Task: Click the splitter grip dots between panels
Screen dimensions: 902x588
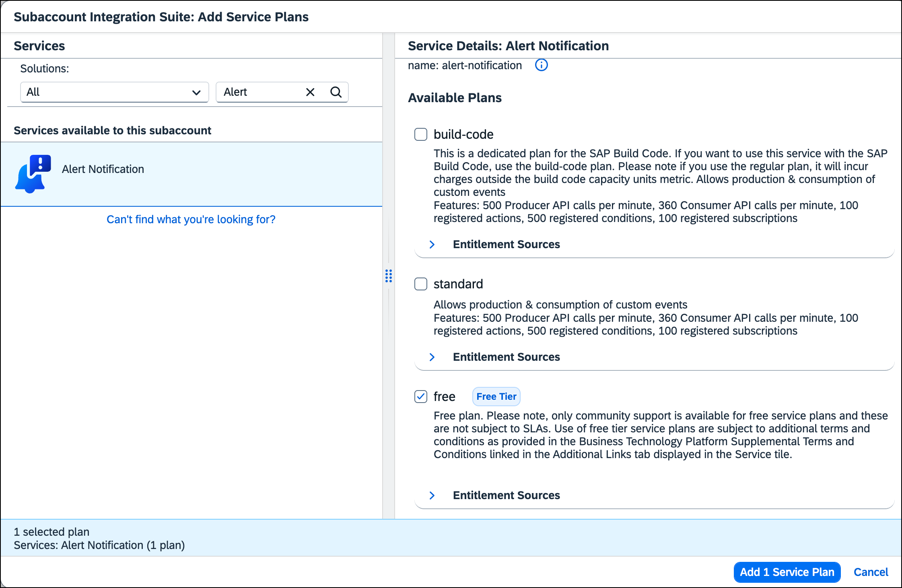Action: 388,276
